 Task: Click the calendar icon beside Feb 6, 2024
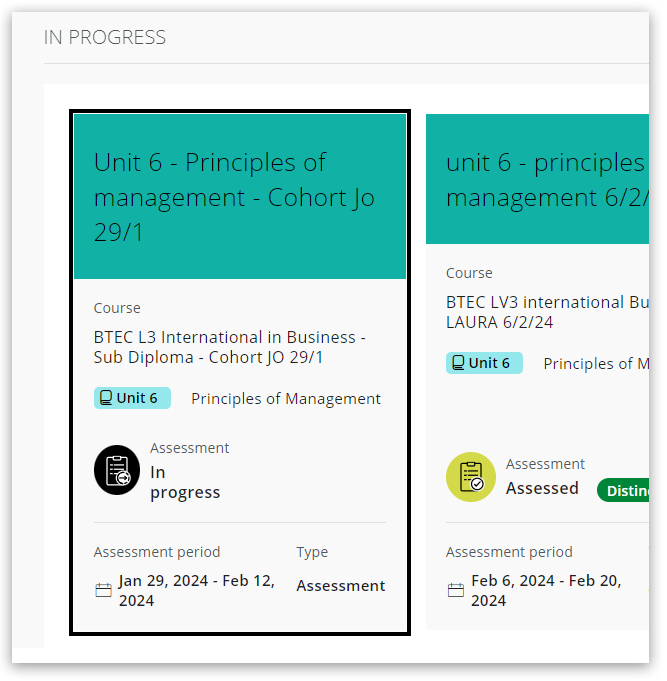(456, 590)
